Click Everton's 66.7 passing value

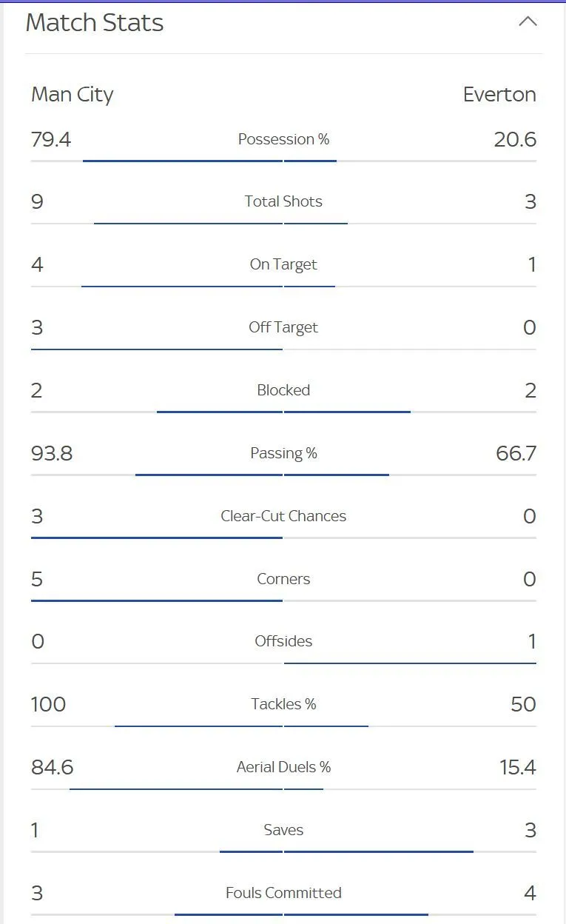click(516, 453)
